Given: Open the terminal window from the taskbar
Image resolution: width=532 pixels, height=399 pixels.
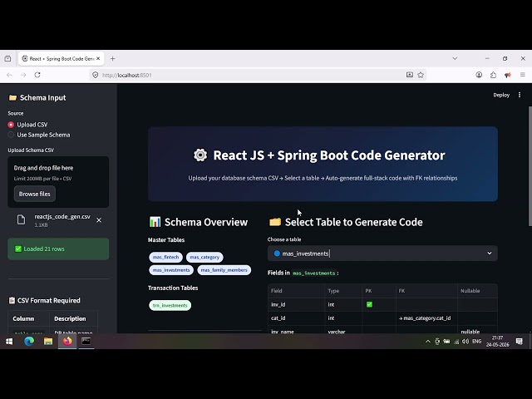Looking at the screenshot, I should [86, 342].
